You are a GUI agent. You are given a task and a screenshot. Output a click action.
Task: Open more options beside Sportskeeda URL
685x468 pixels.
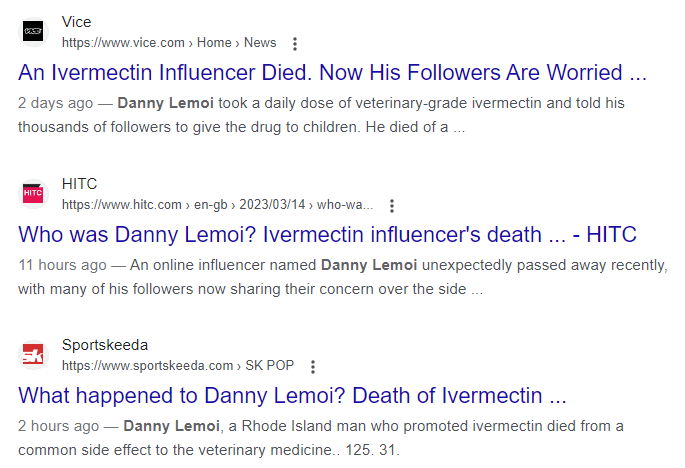tap(313, 366)
